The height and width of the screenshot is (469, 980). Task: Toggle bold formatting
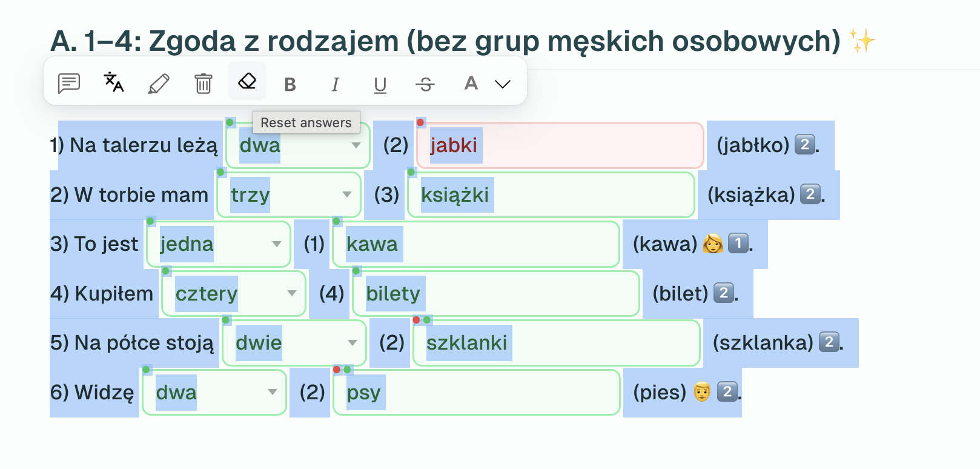tap(290, 84)
